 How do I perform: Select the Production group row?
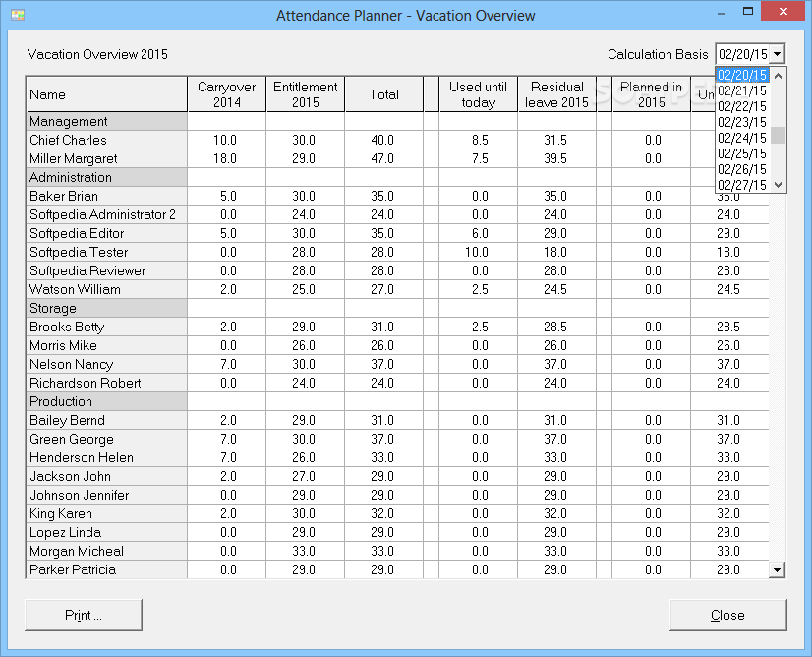click(106, 401)
